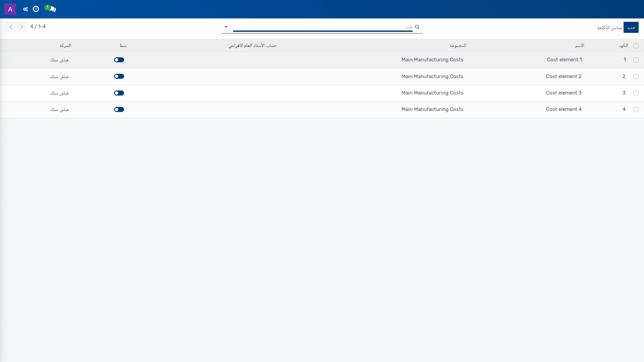Toggle active switch for Cost element 3
644x362 pixels.
(119, 93)
